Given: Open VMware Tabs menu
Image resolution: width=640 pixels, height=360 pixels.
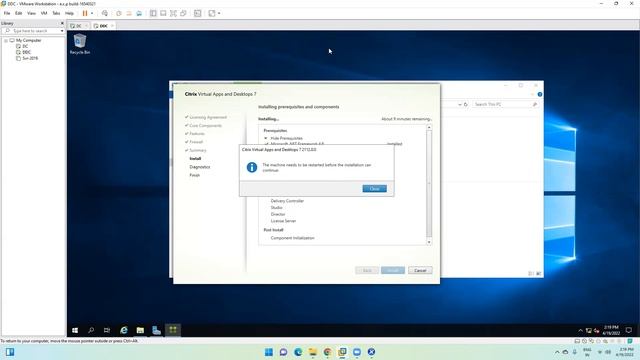Looking at the screenshot, I should coord(56,13).
